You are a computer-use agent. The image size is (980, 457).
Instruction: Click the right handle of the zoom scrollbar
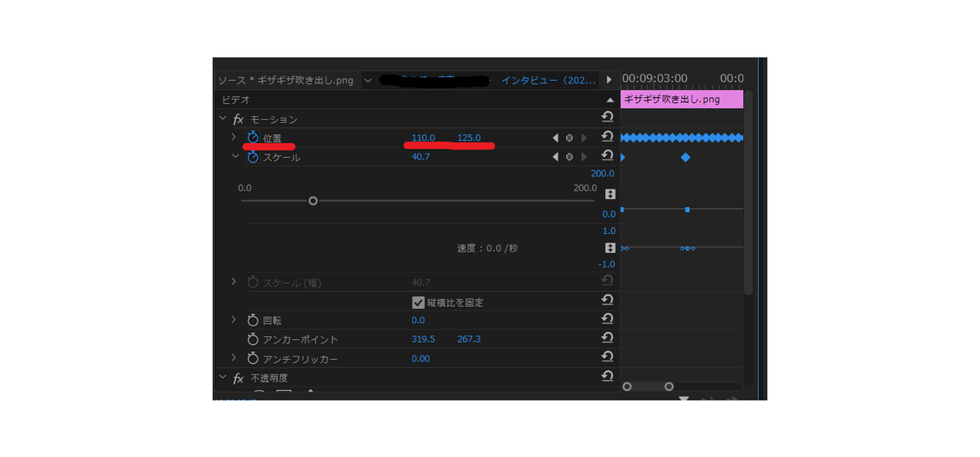pos(669,387)
